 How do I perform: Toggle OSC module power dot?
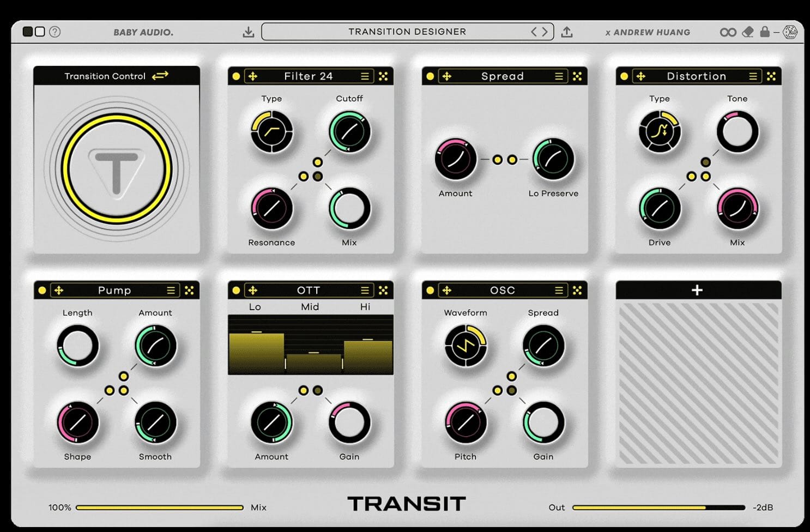[430, 291]
